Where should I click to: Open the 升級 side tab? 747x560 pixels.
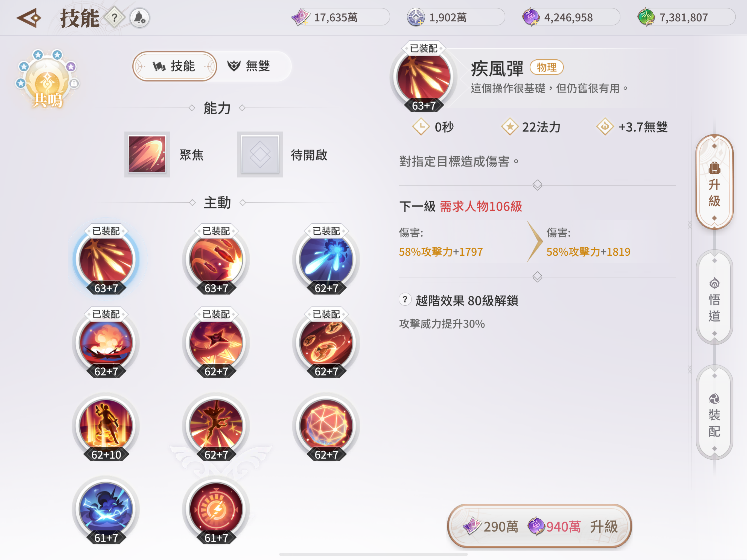pos(714,182)
